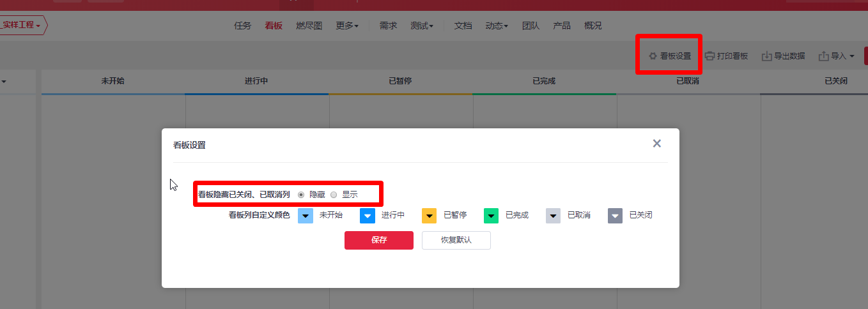Open the 概况 tab
This screenshot has height=309, width=868.
[593, 26]
